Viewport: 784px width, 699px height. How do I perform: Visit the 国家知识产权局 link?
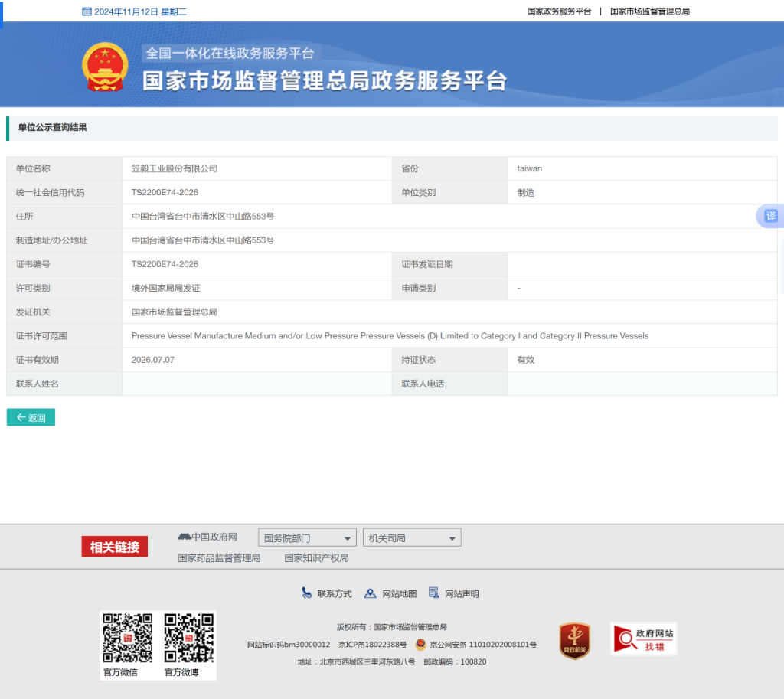(x=316, y=558)
